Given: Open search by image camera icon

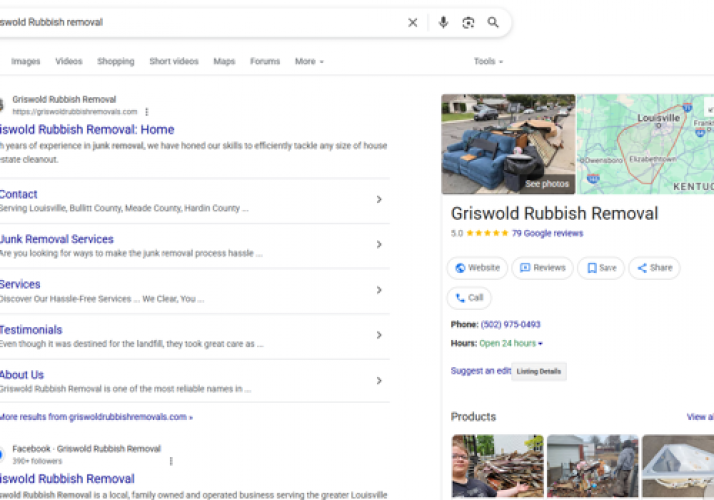Looking at the screenshot, I should (x=468, y=22).
